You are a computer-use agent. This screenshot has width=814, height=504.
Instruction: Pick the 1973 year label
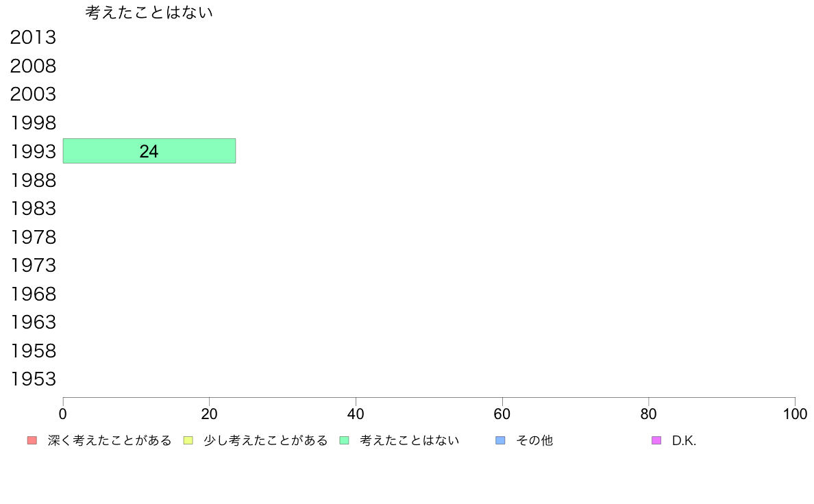(x=33, y=265)
